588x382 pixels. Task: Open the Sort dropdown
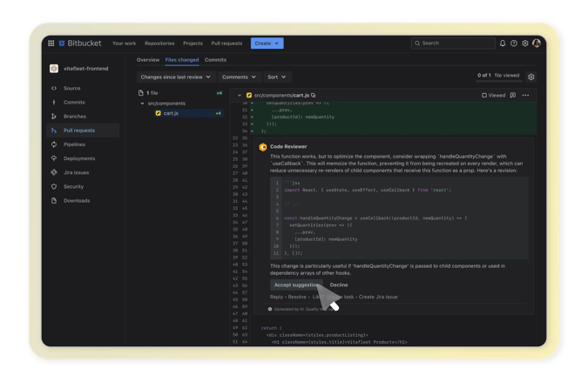point(277,77)
